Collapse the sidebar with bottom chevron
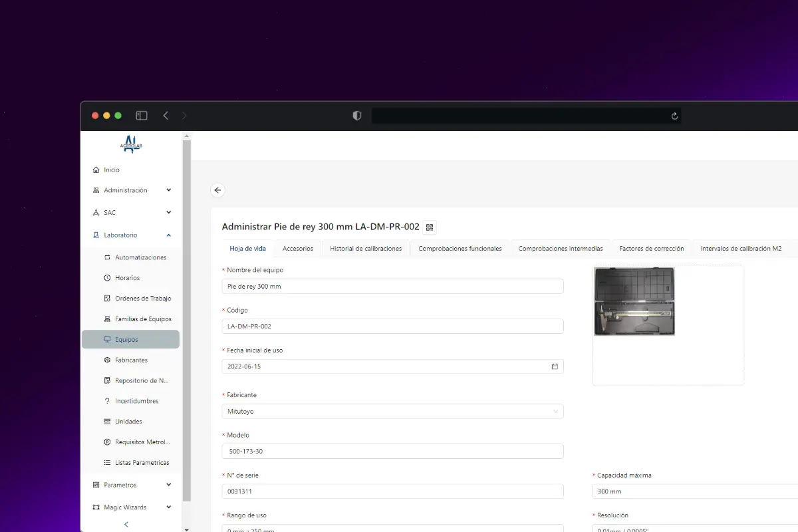798x532 pixels. 126,524
